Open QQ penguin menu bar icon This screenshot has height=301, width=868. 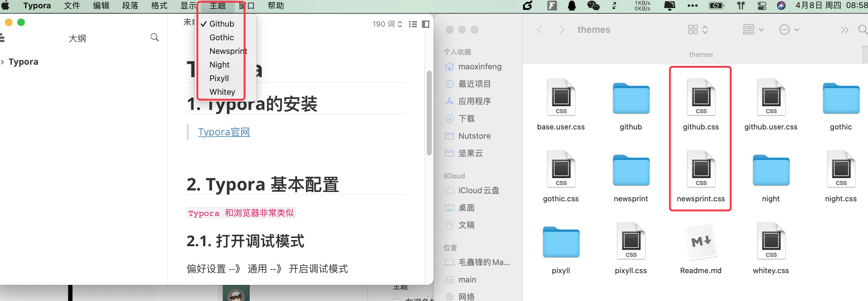click(572, 6)
